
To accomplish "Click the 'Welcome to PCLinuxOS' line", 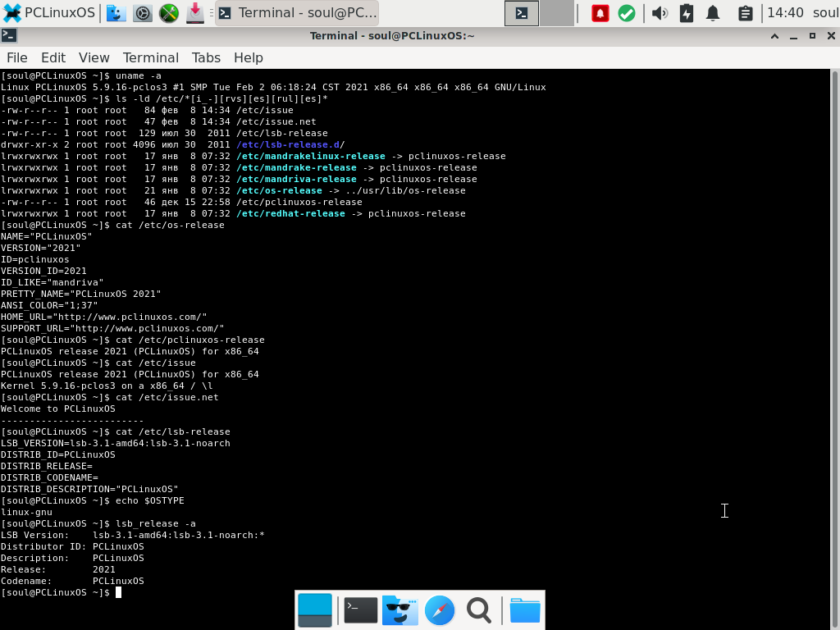I will (x=58, y=409).
